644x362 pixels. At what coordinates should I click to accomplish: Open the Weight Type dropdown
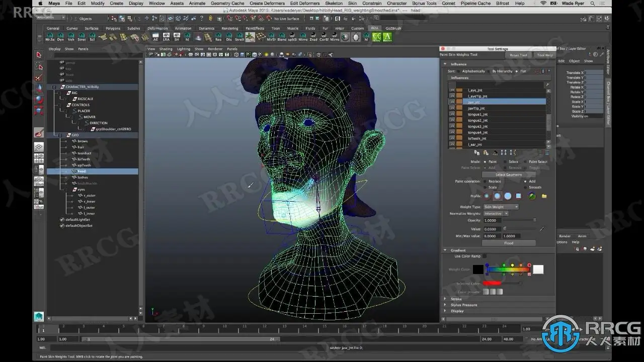coord(501,207)
